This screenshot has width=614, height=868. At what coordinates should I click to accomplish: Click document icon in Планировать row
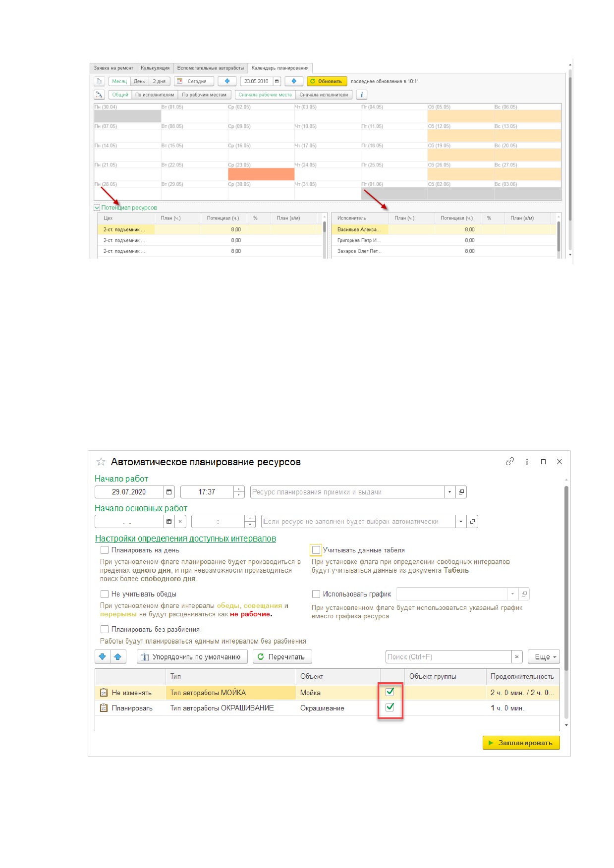[104, 708]
